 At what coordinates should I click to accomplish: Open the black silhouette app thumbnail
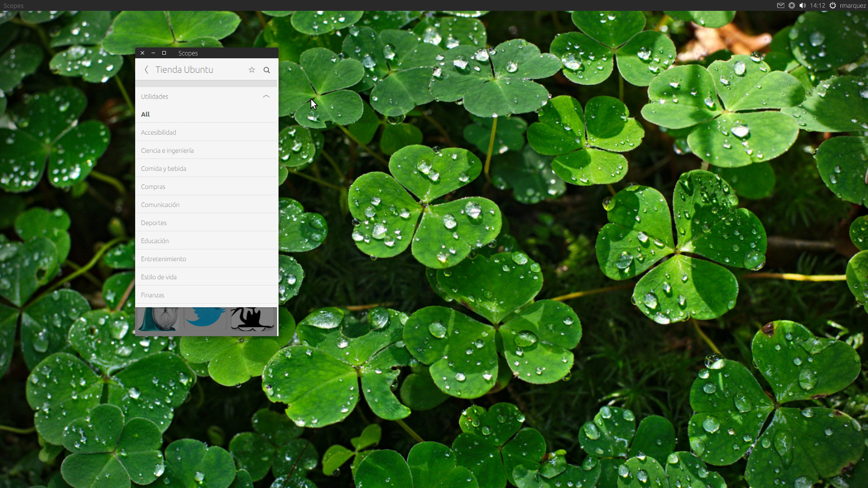[252, 319]
